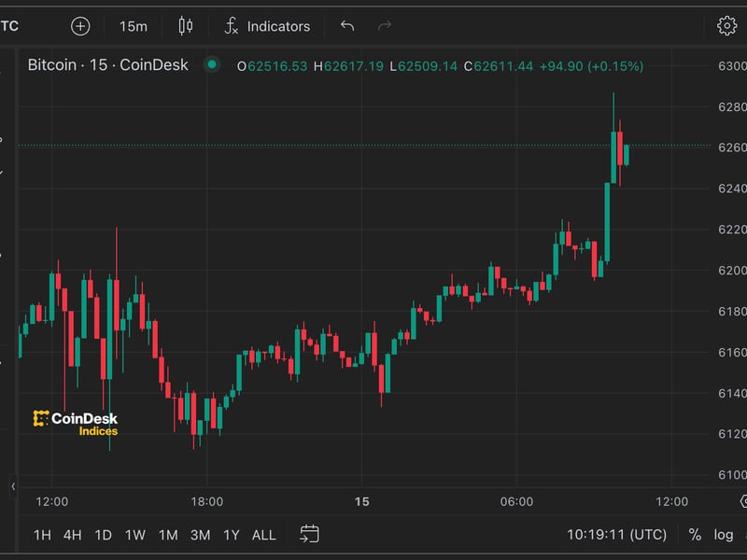The height and width of the screenshot is (560, 747).
Task: Click the 1Y range button
Action: [233, 535]
